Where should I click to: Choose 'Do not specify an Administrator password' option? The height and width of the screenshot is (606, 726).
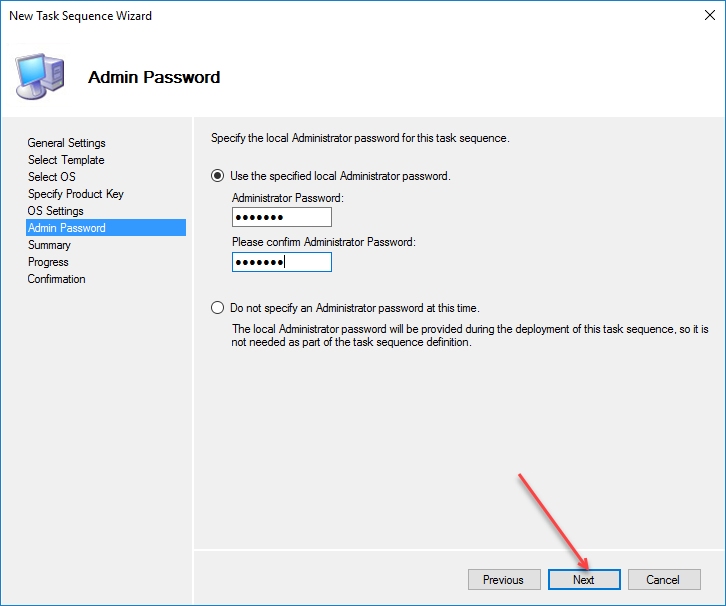218,308
